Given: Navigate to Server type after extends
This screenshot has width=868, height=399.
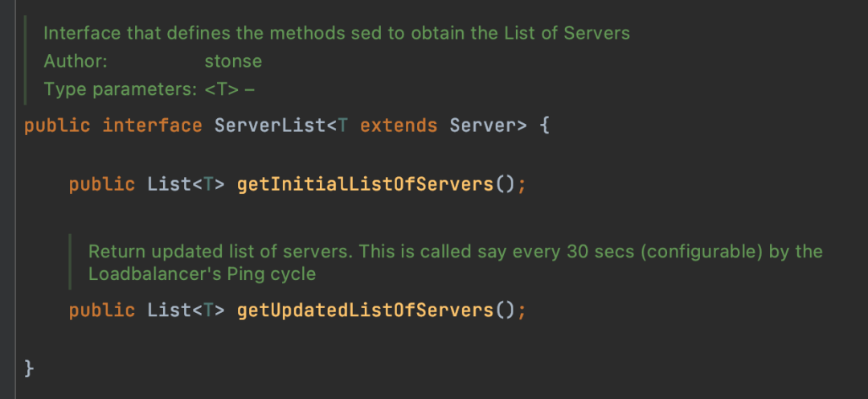Looking at the screenshot, I should [x=483, y=125].
